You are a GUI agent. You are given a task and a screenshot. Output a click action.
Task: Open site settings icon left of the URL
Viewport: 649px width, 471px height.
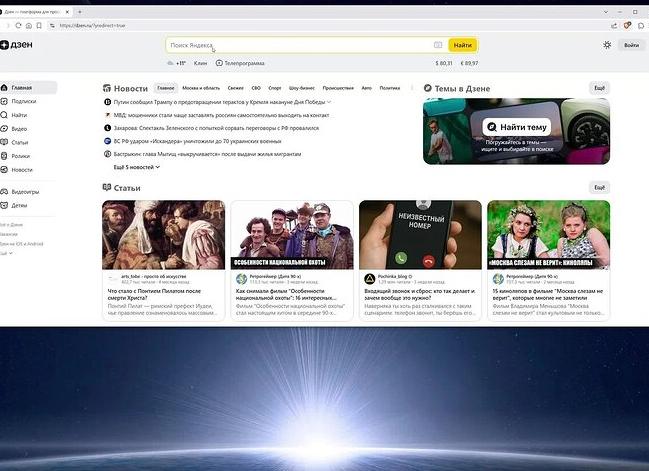[x=52, y=26]
